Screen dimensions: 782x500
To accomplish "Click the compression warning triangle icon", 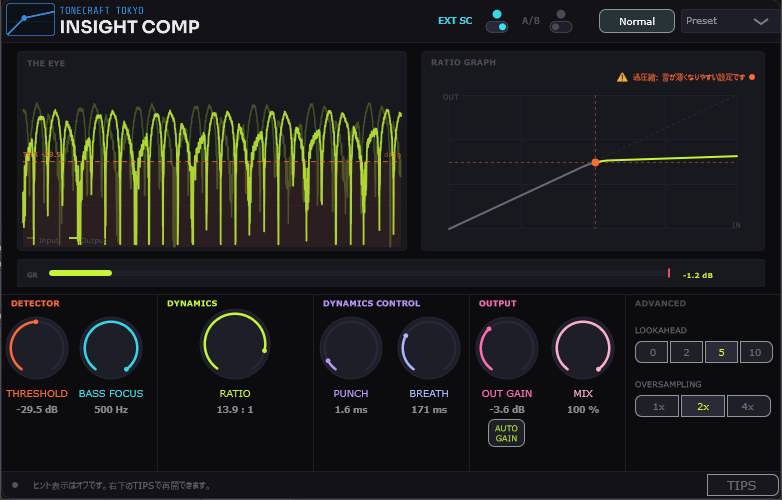I will [x=622, y=77].
